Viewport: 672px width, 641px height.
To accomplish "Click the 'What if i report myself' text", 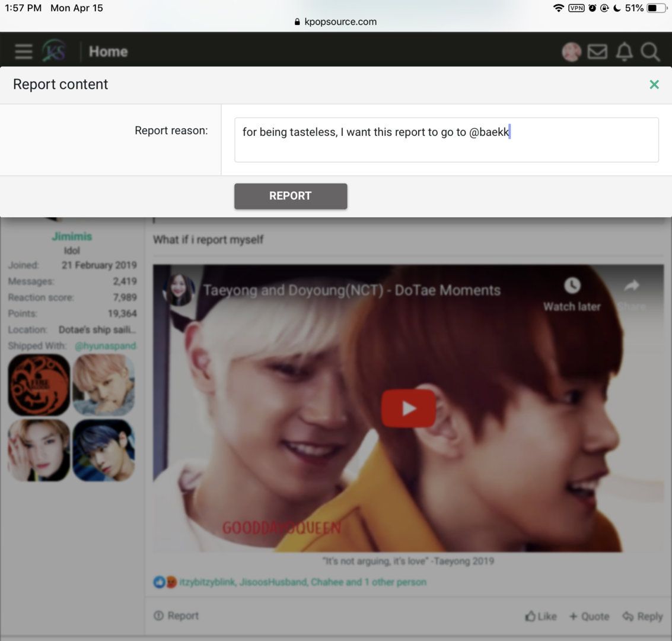I will [x=208, y=240].
